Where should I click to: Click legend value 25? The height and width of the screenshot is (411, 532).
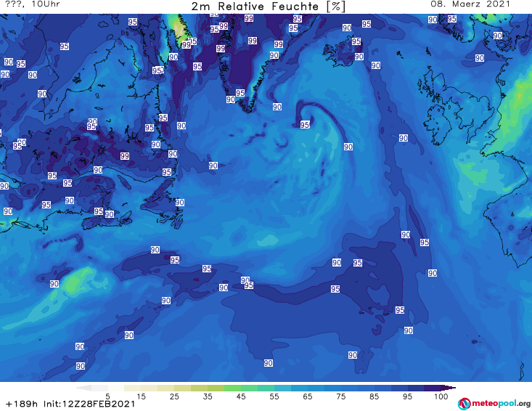[x=174, y=396]
